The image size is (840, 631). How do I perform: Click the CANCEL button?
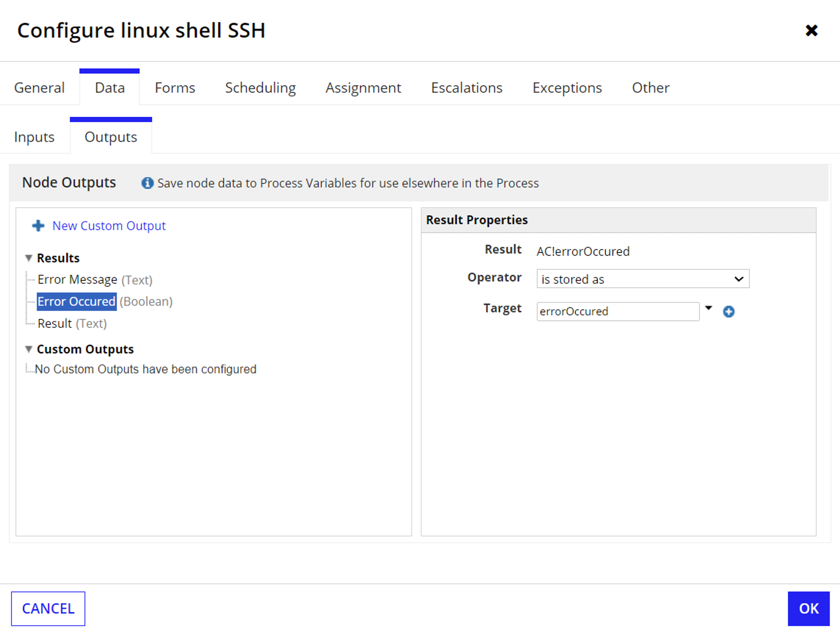pyautogui.click(x=48, y=609)
